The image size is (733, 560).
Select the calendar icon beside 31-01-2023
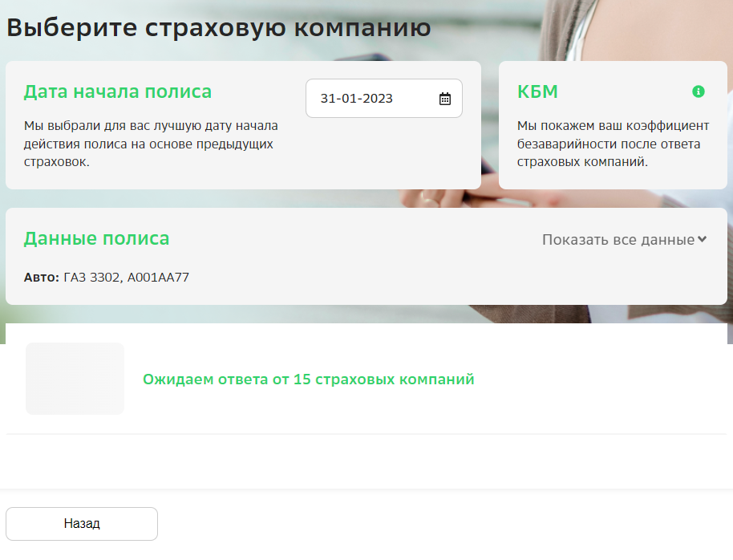(x=444, y=97)
